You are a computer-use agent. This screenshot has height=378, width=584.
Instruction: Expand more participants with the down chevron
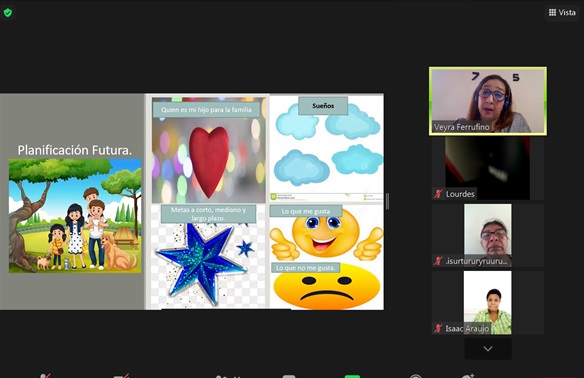(488, 349)
